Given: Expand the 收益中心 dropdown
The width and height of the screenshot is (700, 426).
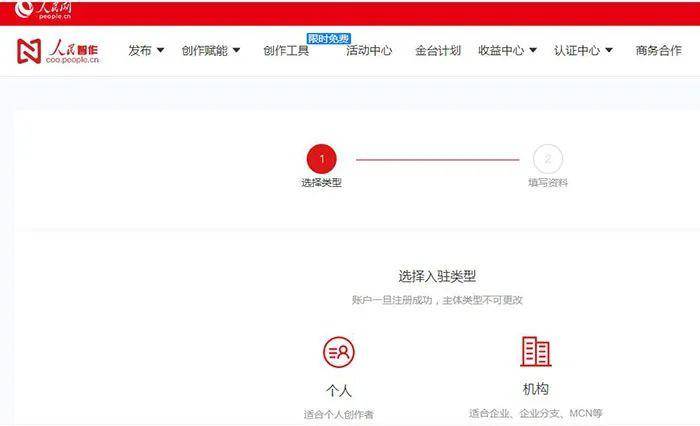Looking at the screenshot, I should pyautogui.click(x=507, y=50).
